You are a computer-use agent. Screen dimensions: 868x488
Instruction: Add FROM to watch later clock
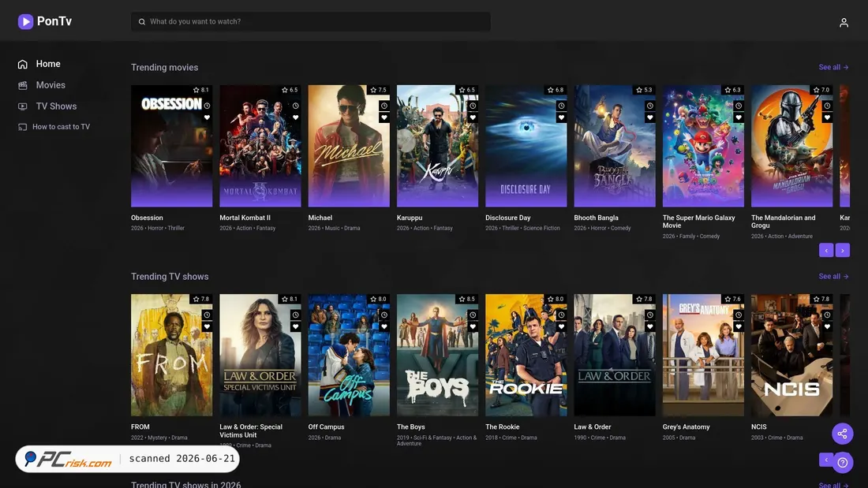tap(207, 315)
